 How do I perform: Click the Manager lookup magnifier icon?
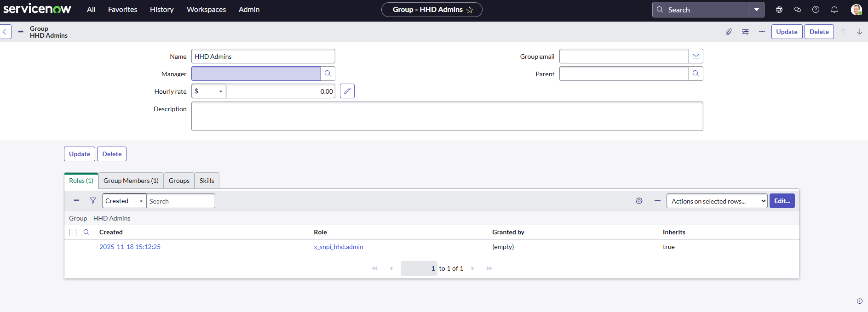(x=328, y=74)
